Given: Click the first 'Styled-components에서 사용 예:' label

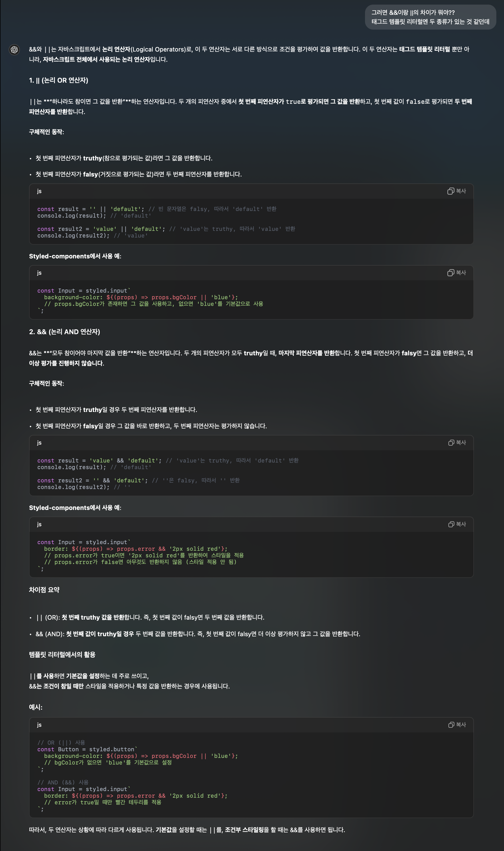Looking at the screenshot, I should click(75, 256).
